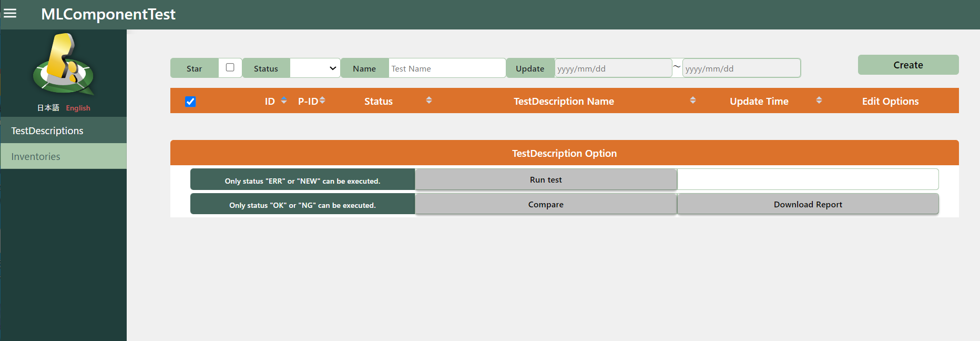The height and width of the screenshot is (341, 980).
Task: Switch language to 日本語
Action: point(48,108)
